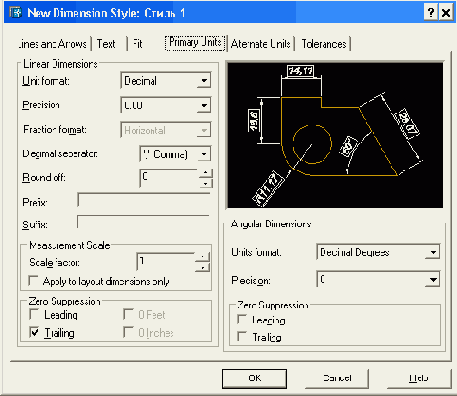This screenshot has height=396, width=457.
Task: Enable Leading zero suppression for linear dimensions
Action: point(34,314)
